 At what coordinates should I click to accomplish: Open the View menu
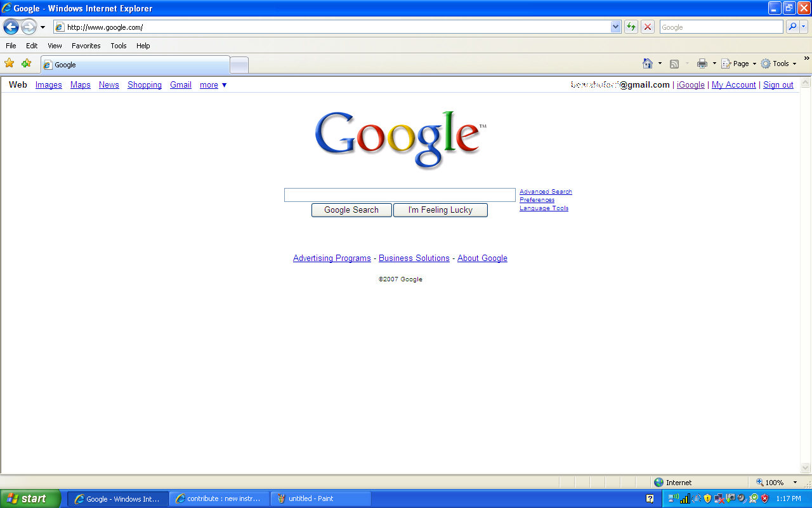[x=55, y=46]
